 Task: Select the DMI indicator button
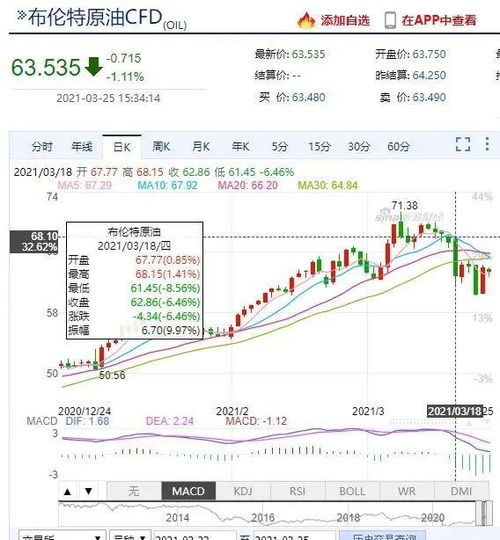coord(461,491)
